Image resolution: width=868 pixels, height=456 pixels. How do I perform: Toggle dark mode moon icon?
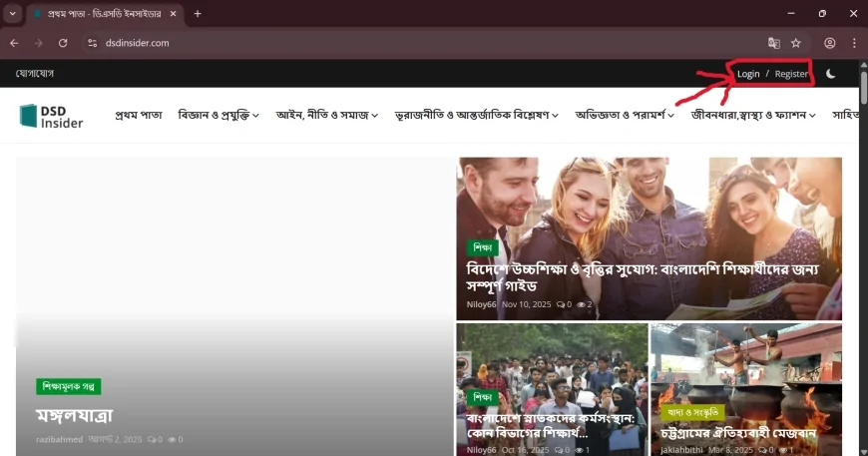(x=831, y=74)
